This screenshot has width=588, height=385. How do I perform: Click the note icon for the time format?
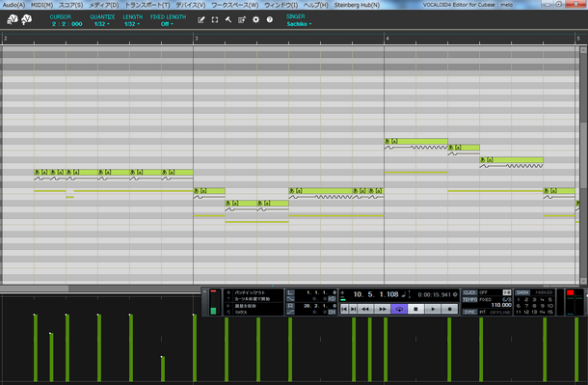point(404,294)
